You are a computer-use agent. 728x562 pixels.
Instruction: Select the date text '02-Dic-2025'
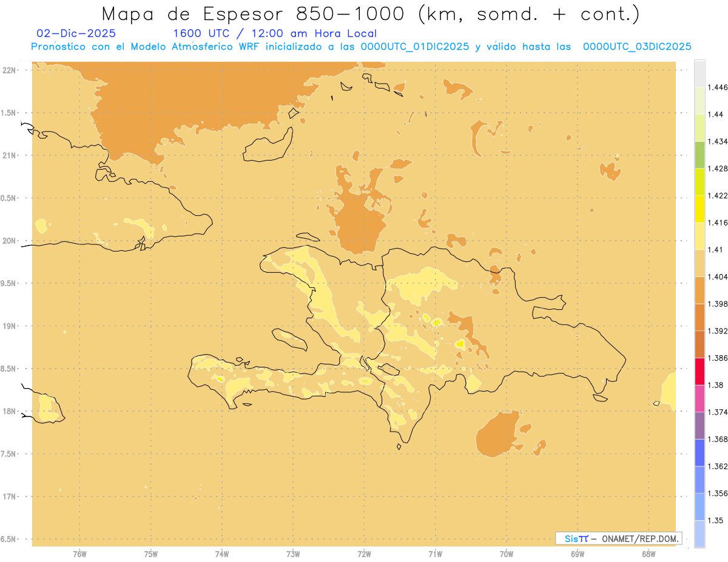(76, 33)
